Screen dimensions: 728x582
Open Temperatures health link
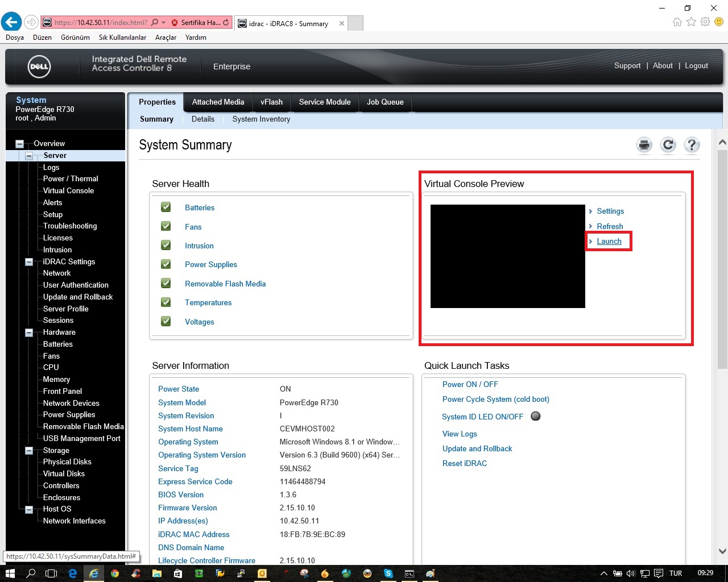pyautogui.click(x=208, y=303)
